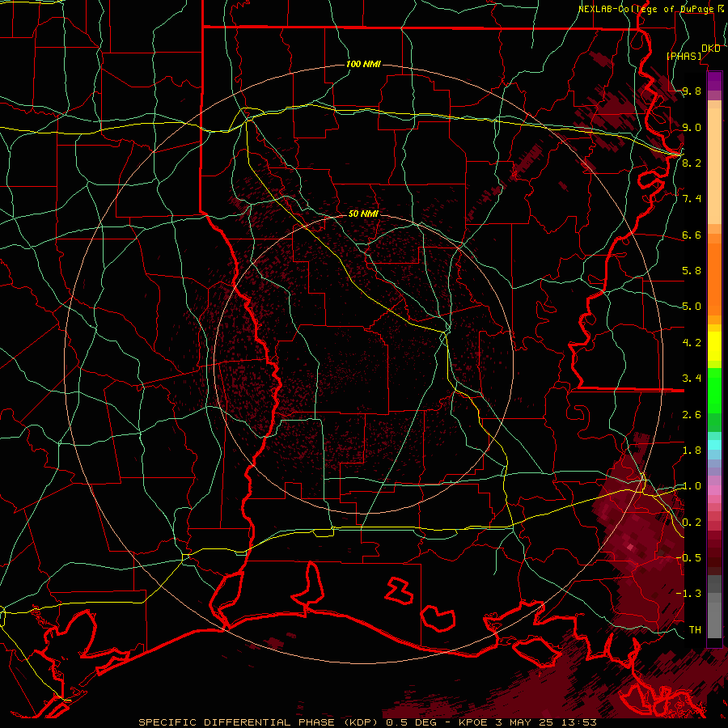Viewport: 728px width, 728px height.
Task: Click the 100 NMI range ring label
Action: [363, 64]
